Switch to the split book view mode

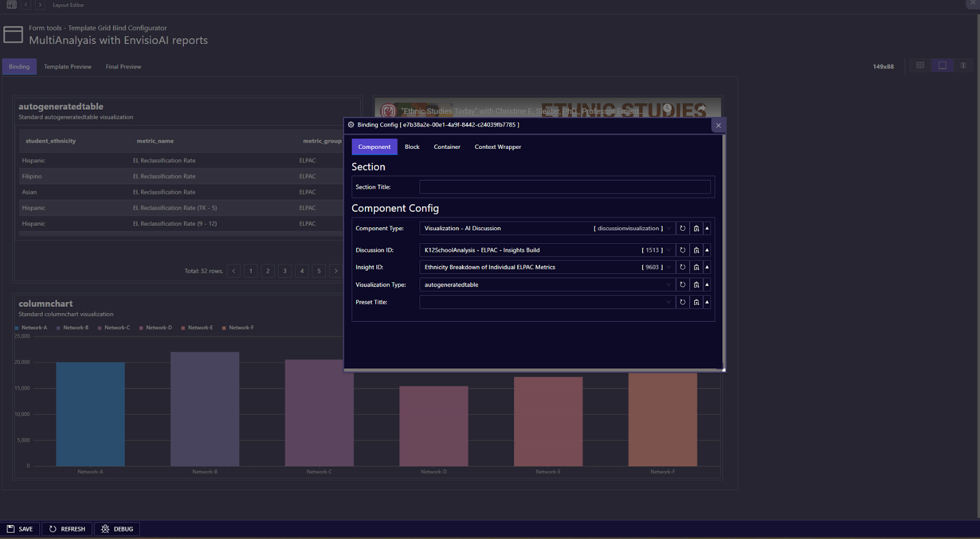coord(920,66)
